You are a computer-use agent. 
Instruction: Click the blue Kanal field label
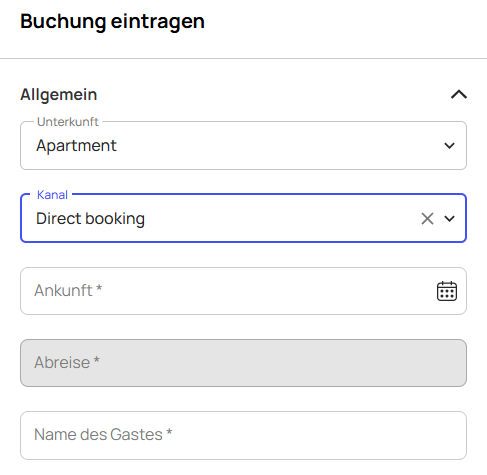pyautogui.click(x=52, y=194)
